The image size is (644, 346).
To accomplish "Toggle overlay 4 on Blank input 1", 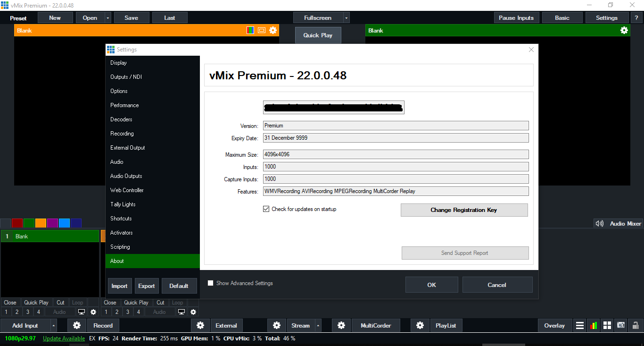I will [39, 312].
